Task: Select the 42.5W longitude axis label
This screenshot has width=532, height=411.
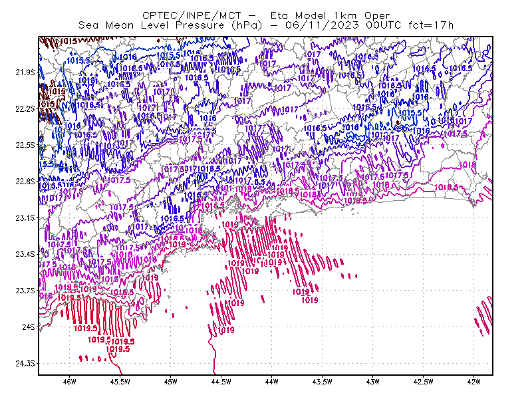Action: click(424, 382)
